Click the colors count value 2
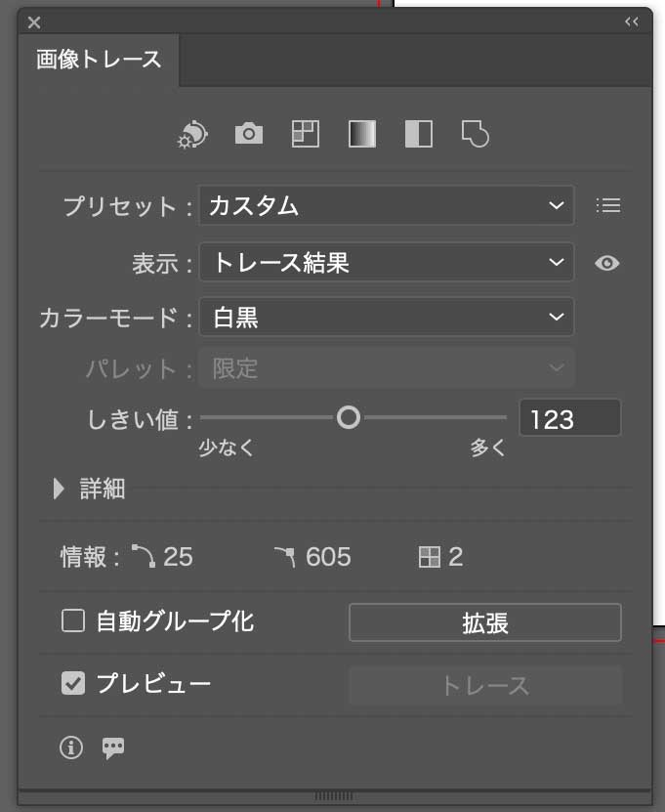 (x=455, y=557)
